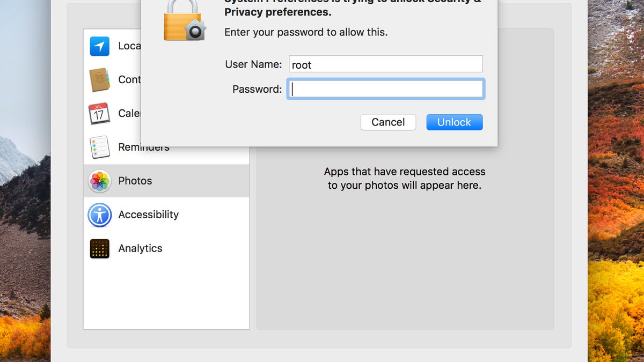This screenshot has height=362, width=644.
Task: Select the Reminders label in the privacy list
Action: pyautogui.click(x=143, y=148)
